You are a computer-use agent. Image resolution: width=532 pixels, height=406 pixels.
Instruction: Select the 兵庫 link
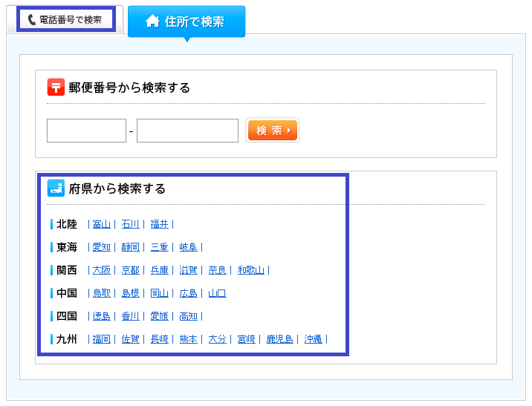(x=160, y=270)
